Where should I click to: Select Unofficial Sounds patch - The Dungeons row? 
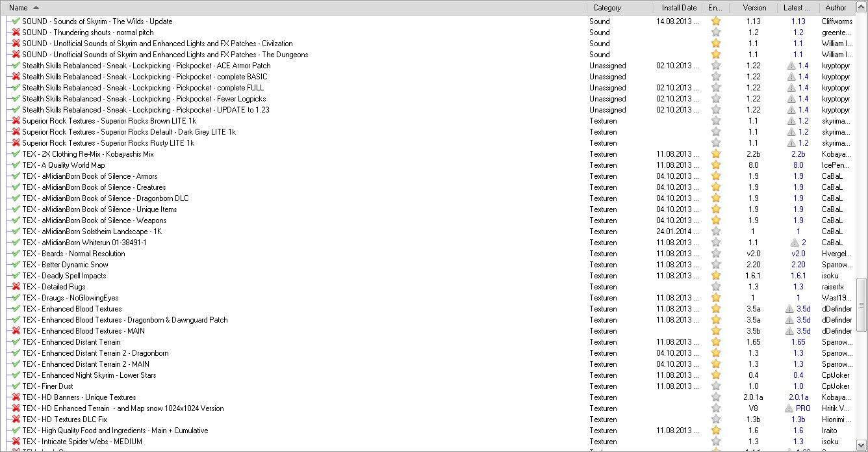click(165, 55)
